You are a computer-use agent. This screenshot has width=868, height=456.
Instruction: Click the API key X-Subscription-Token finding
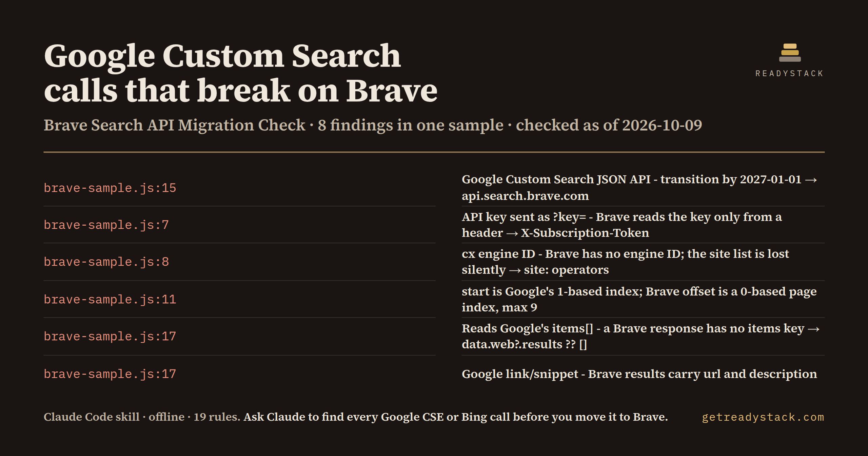(x=622, y=225)
